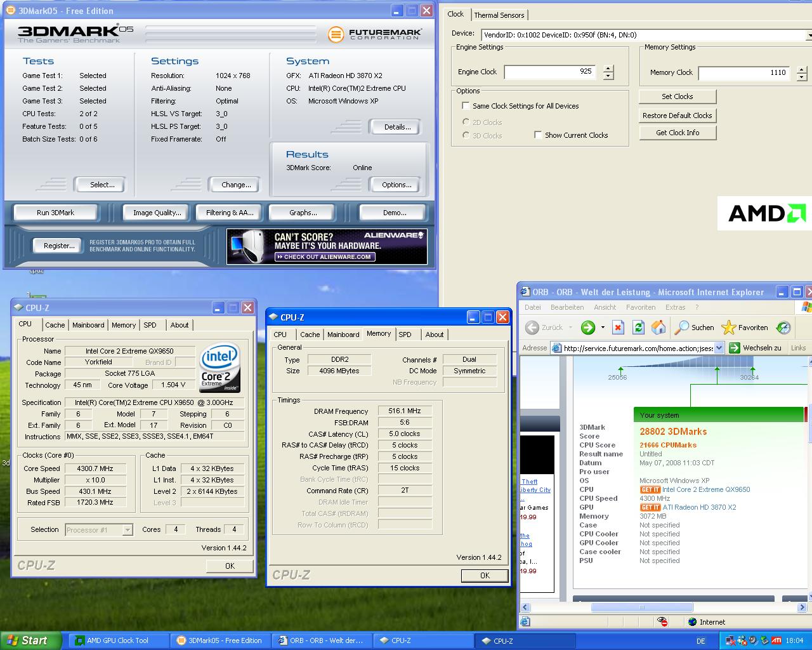
Task: Switch to Cache tab in left CPU-Z window
Action: pyautogui.click(x=55, y=325)
